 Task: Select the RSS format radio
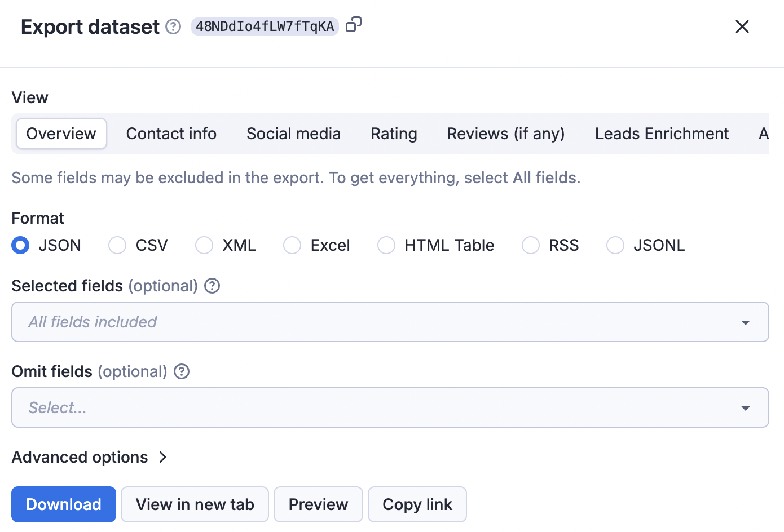click(531, 245)
